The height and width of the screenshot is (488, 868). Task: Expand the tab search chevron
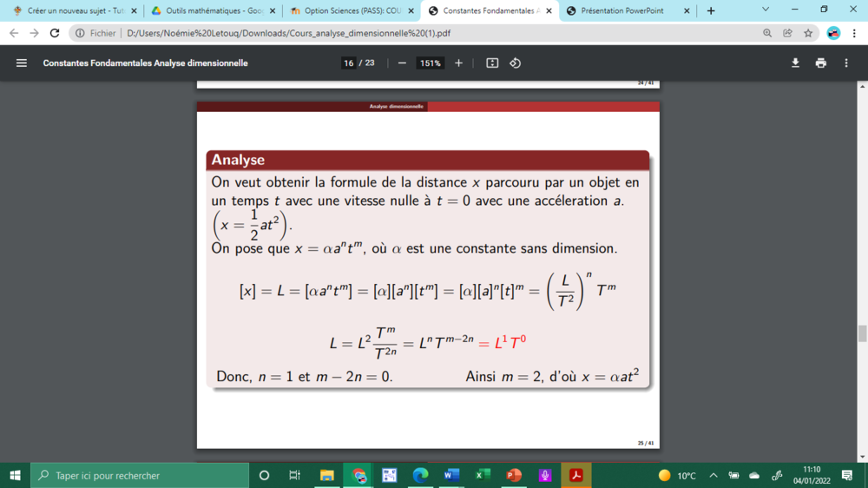click(766, 10)
